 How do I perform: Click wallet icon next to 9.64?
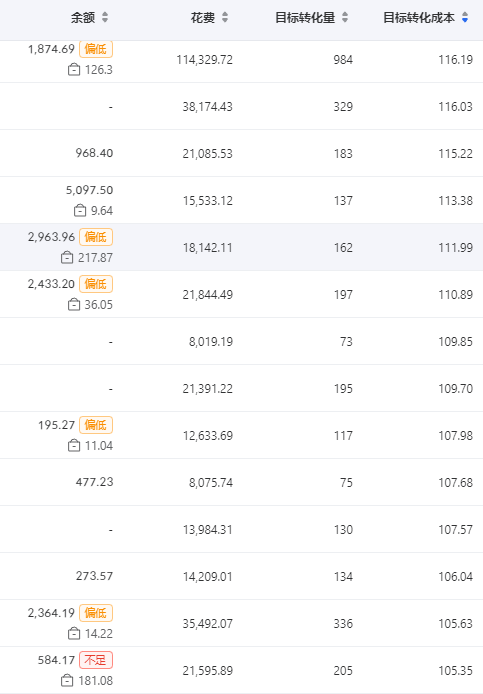pos(80,211)
